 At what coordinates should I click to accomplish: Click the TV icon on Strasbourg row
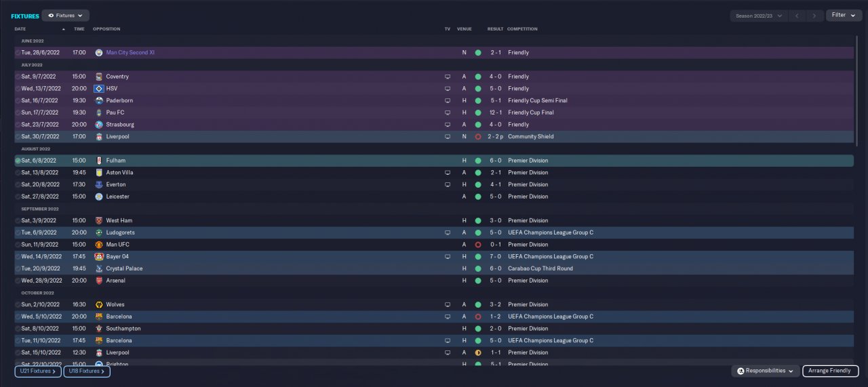[448, 125]
